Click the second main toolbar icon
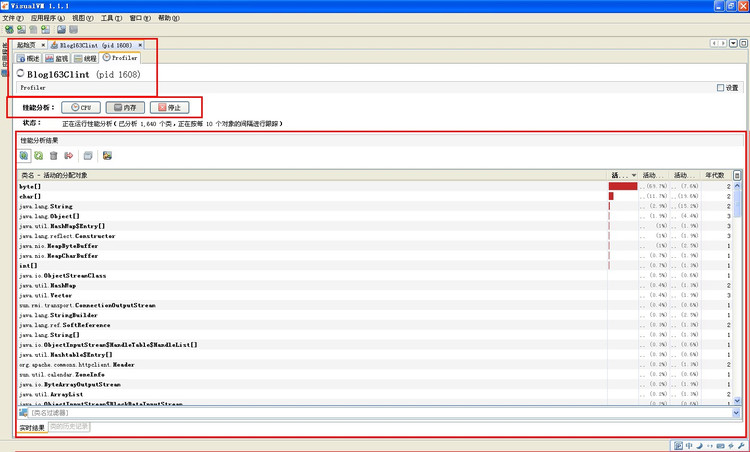750x452 pixels. point(22,30)
